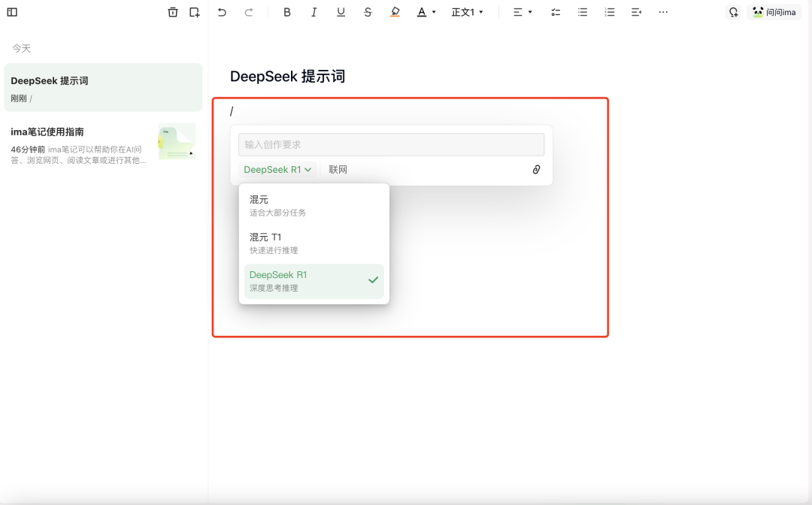Toggle the sidebar panel icon
Screen dimensions: 812x505
(12, 12)
